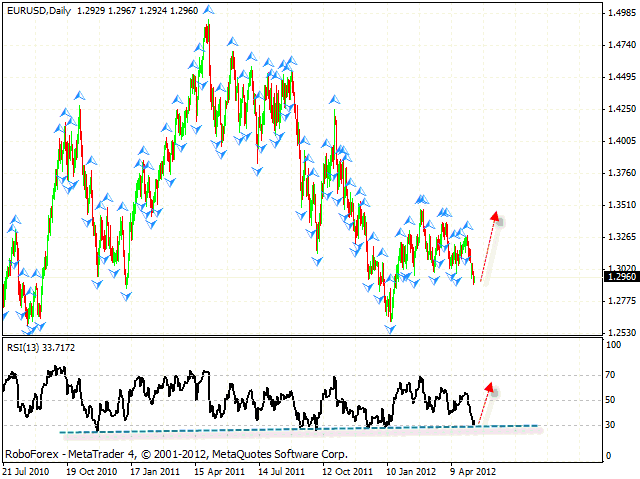Click the 1.3510 price axis label
The width and height of the screenshot is (640, 479).
618,205
